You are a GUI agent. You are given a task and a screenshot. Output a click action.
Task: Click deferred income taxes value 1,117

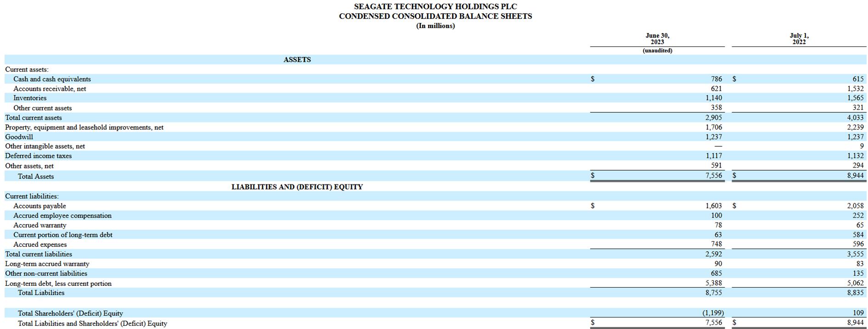[x=714, y=156]
